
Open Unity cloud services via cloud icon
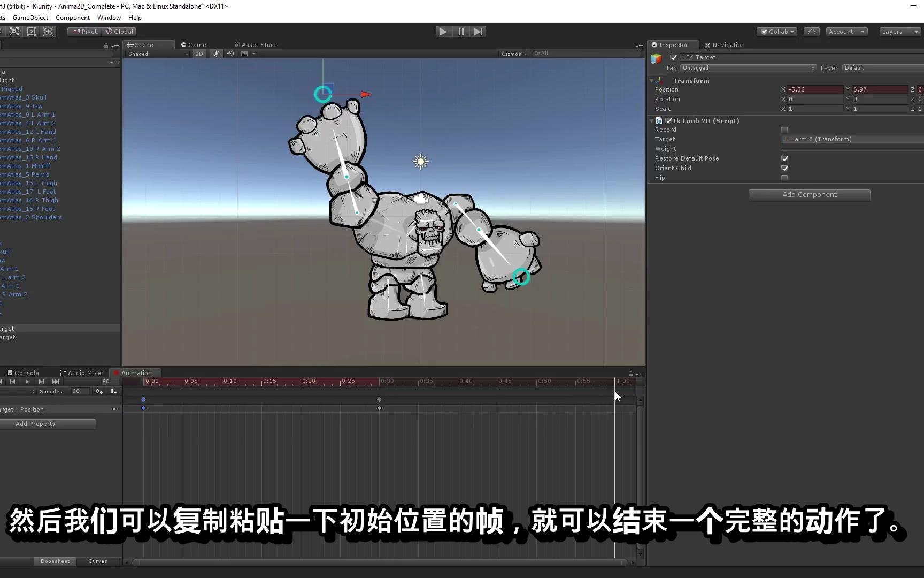(811, 32)
